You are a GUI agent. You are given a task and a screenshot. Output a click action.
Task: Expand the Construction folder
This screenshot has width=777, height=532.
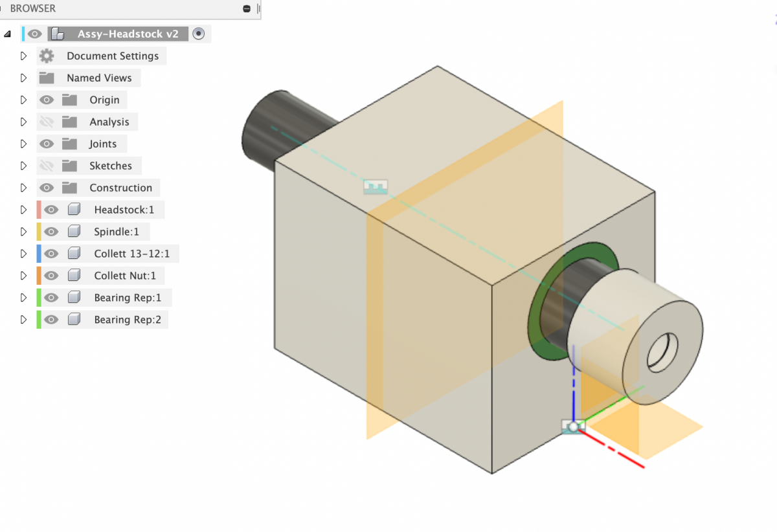(23, 188)
